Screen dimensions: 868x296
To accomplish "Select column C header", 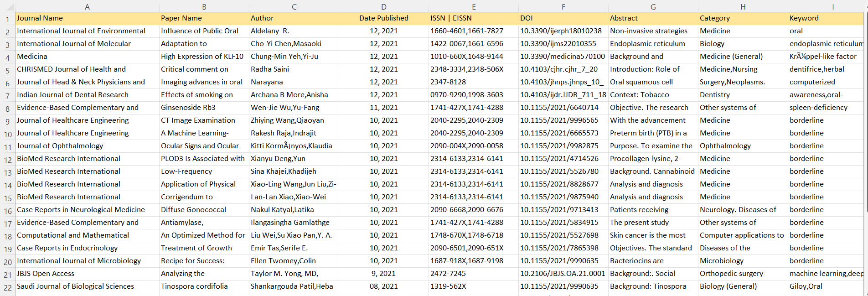I will click(x=294, y=7).
